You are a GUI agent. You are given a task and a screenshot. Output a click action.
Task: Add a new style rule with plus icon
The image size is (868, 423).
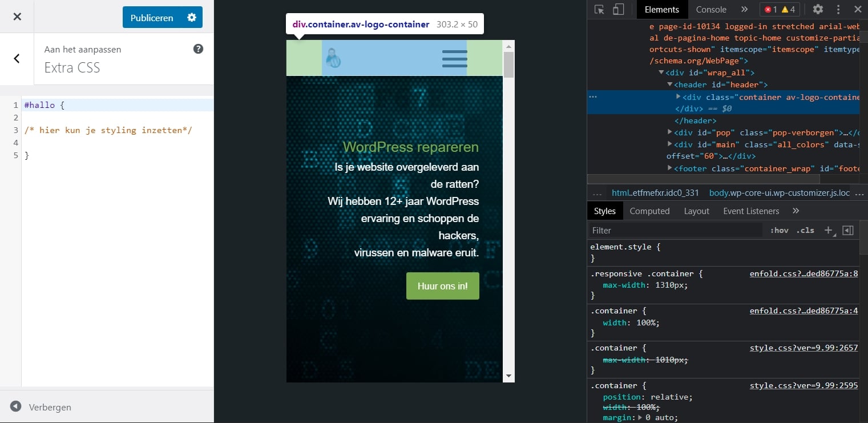pyautogui.click(x=829, y=231)
